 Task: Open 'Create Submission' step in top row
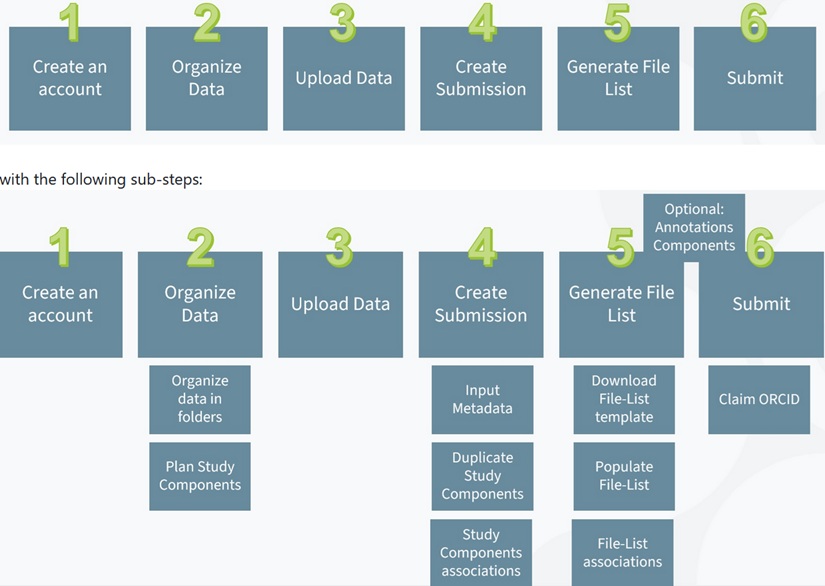point(481,79)
